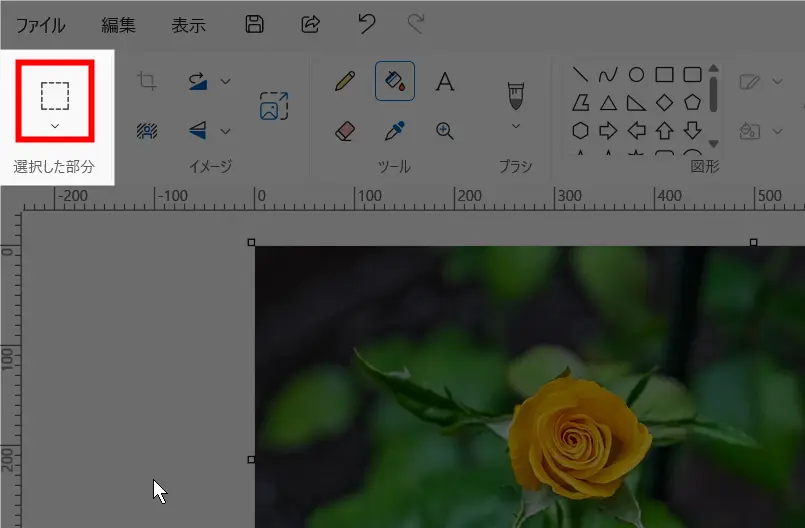Screen dimensions: 805x528
Task: Select the Magnifier zoom tool
Action: (x=445, y=130)
